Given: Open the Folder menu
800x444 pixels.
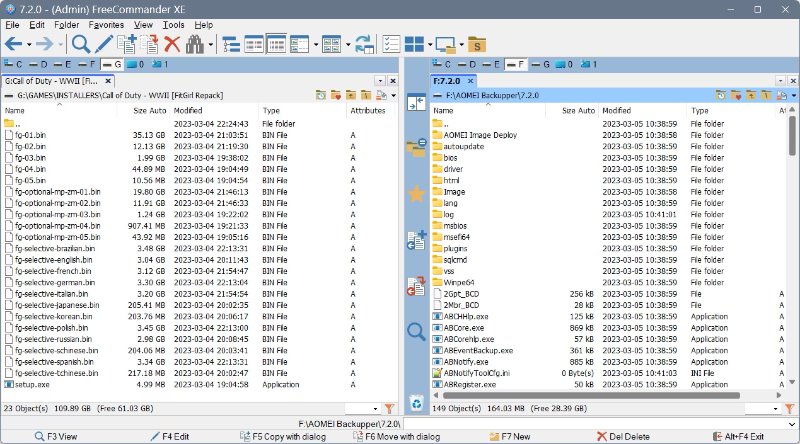Looking at the screenshot, I should tap(66, 24).
